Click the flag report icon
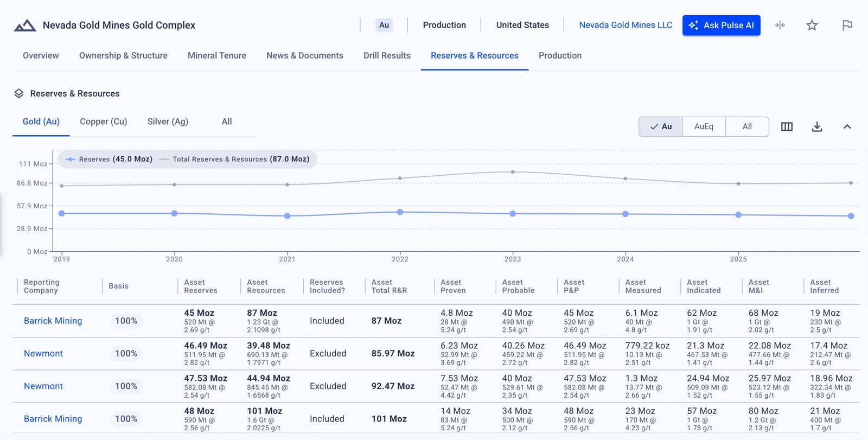The height and width of the screenshot is (440, 868). 847,25
